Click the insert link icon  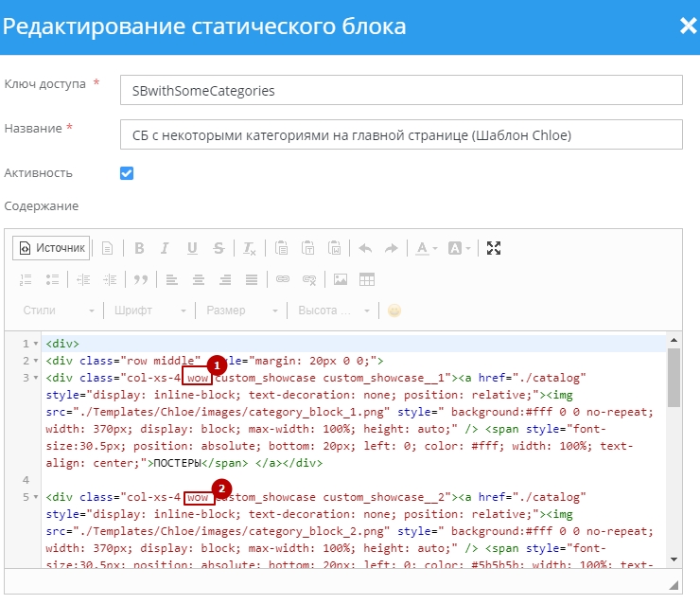coord(282,279)
